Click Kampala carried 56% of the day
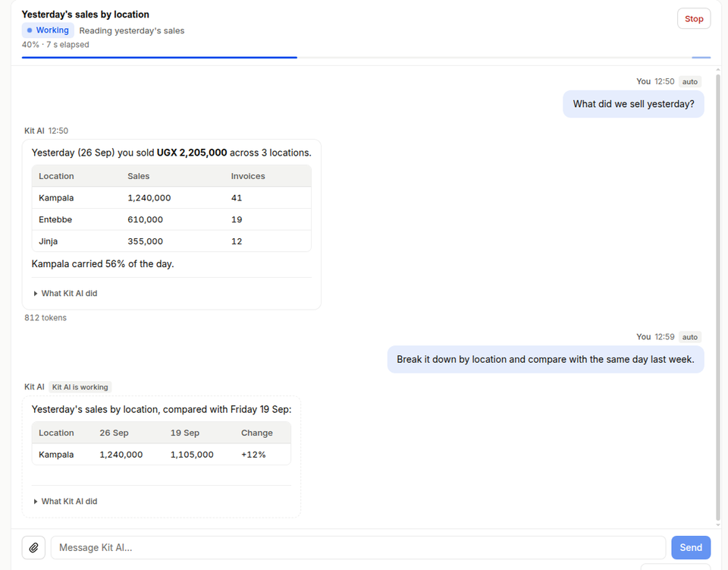This screenshot has height=570, width=728. click(x=102, y=264)
